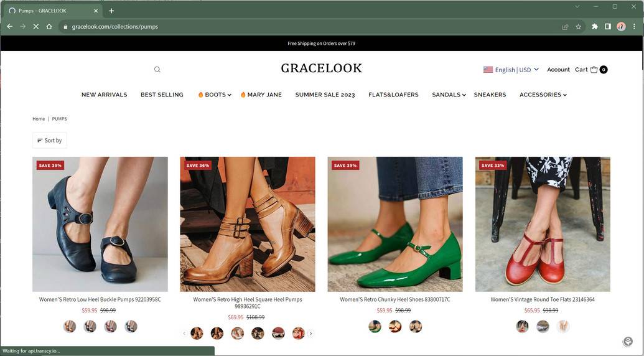Open Women's Retro Chunky Heel Shoes title
This screenshot has height=356, width=644.
[395, 299]
